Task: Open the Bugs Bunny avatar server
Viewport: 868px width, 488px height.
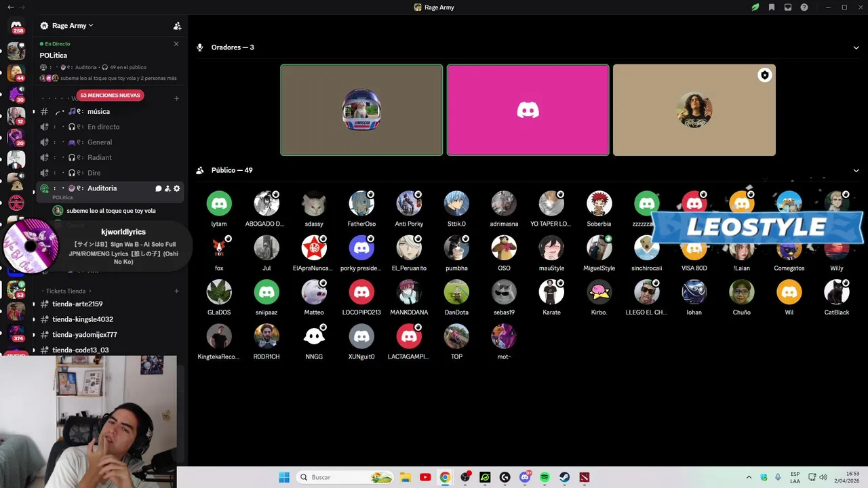Action: click(16, 159)
